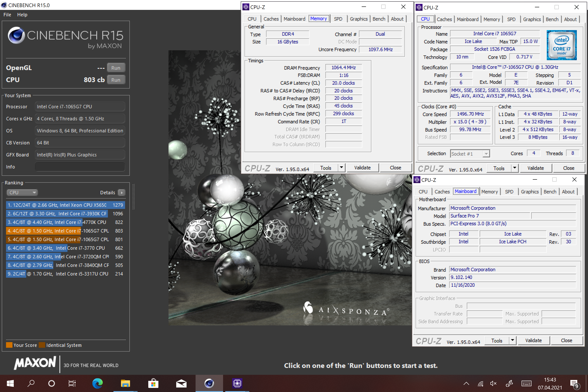Click Validate in Memory CPU-Z window
The width and height of the screenshot is (588, 392).
[362, 168]
